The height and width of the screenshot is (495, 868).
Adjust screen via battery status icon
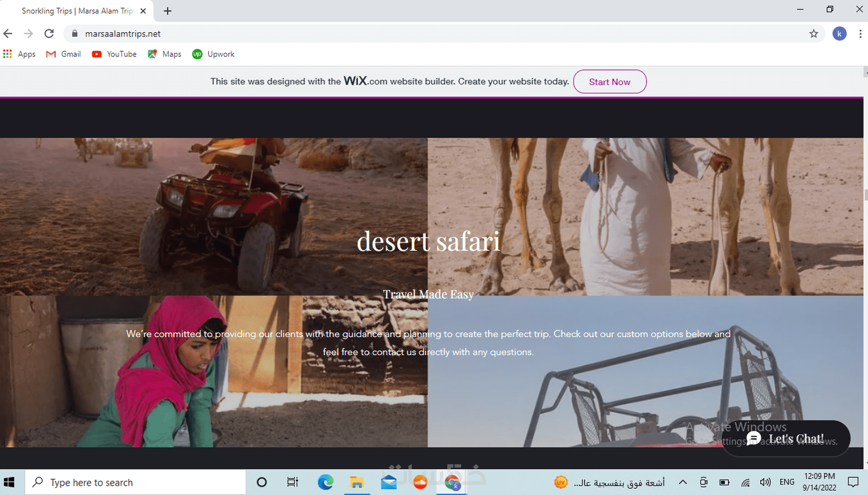[x=724, y=482]
